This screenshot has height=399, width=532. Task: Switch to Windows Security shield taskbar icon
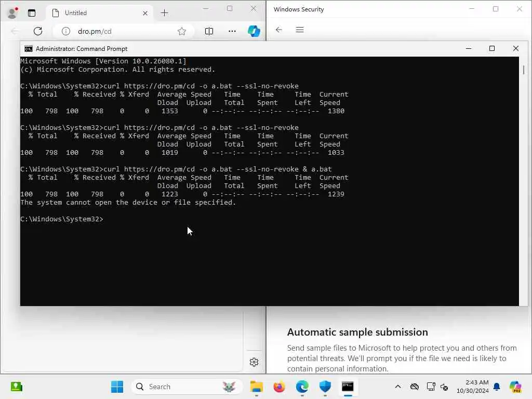coord(325,387)
